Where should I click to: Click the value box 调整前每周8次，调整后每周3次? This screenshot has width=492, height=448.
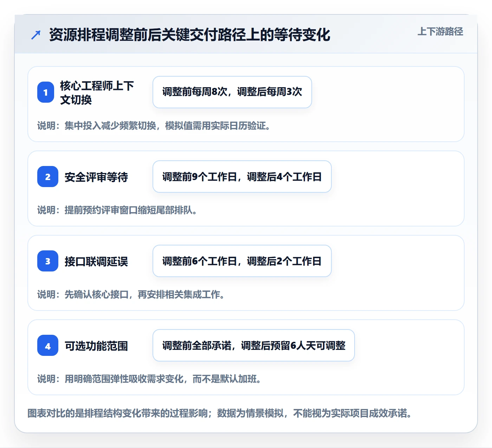click(x=232, y=92)
